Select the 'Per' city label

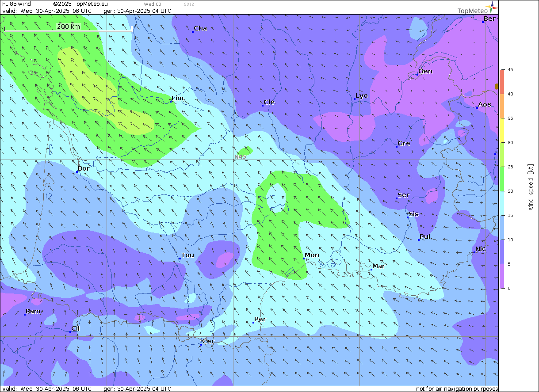coord(260,319)
